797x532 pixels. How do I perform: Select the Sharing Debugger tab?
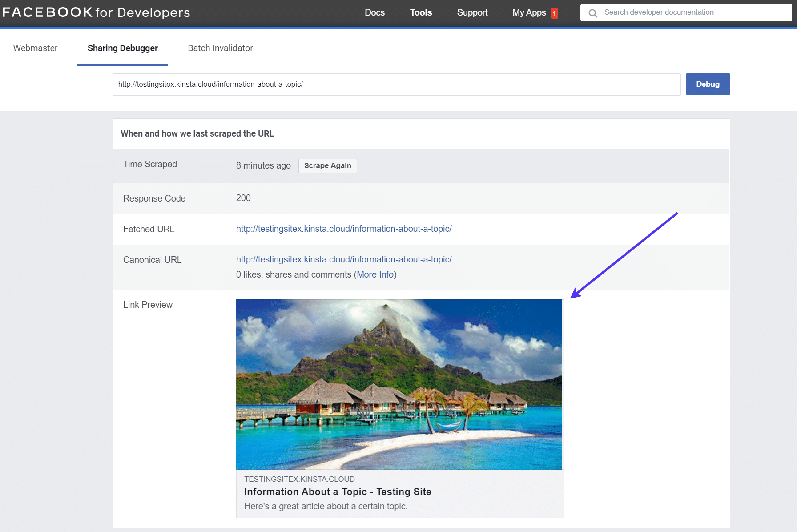click(122, 48)
